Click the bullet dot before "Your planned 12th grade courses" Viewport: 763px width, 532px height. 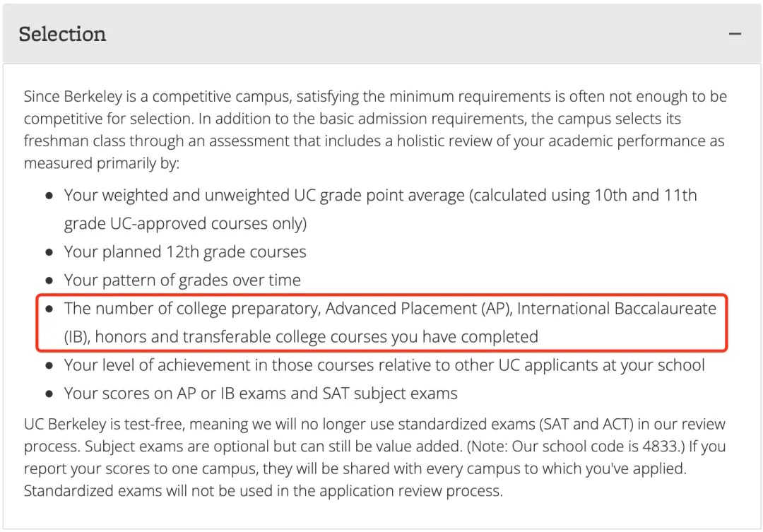[x=49, y=252]
